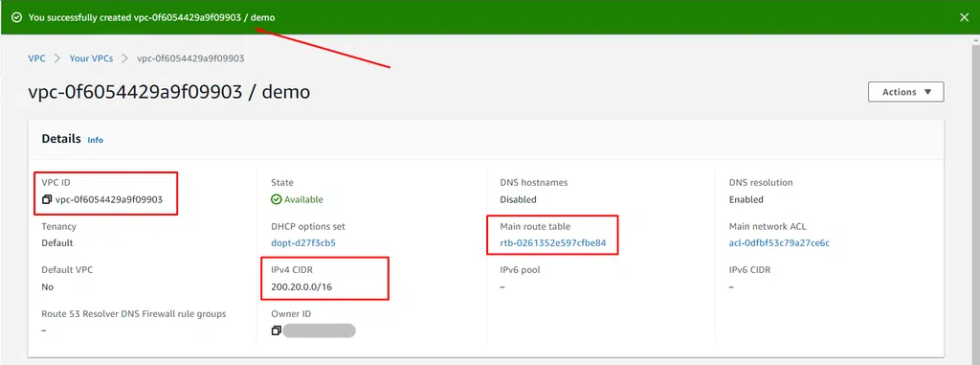
Task: Copy the Owner ID with the copy icon
Action: (x=276, y=331)
